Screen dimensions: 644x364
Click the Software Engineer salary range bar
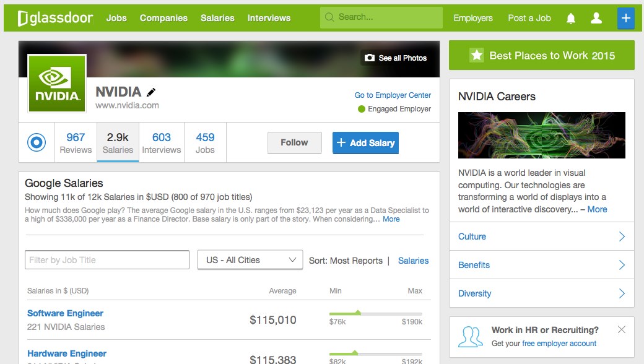coord(375,314)
